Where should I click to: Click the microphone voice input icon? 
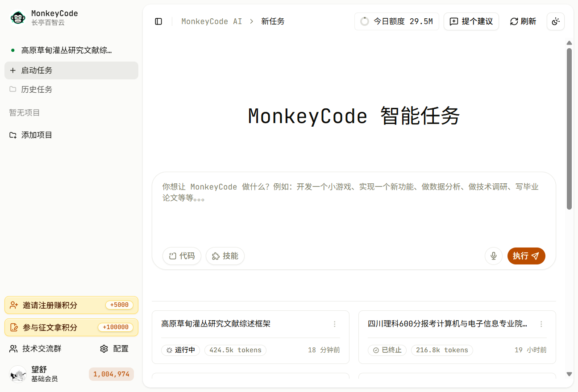coord(494,256)
